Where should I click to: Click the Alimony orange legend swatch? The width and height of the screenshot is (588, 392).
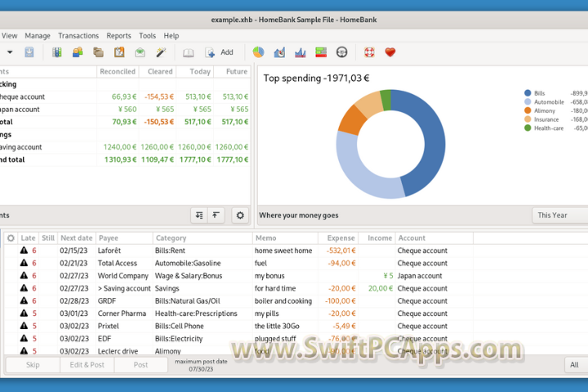[528, 110]
